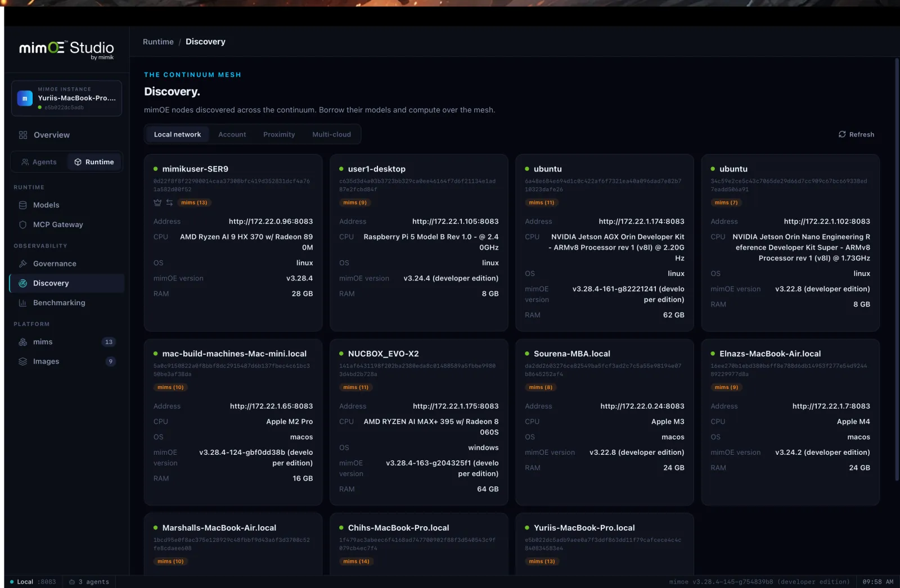Select the Sourena-MBA.local node title

tap(572, 354)
